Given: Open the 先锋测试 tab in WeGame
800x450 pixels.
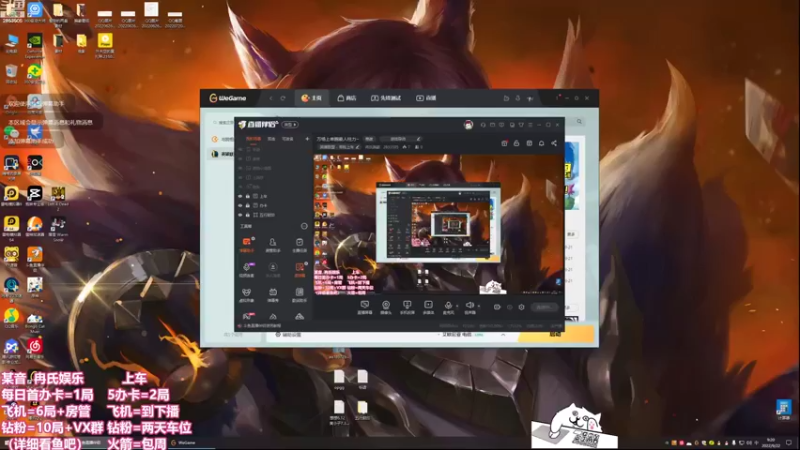Looking at the screenshot, I should tap(386, 98).
